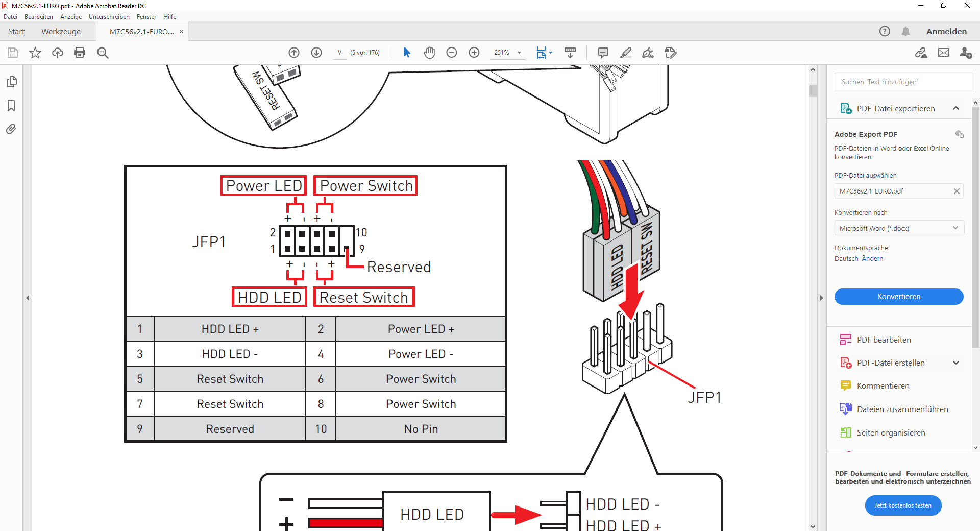This screenshot has height=531, width=980.
Task: Close the M7C56v2.1-EURO document tab
Action: tap(181, 32)
